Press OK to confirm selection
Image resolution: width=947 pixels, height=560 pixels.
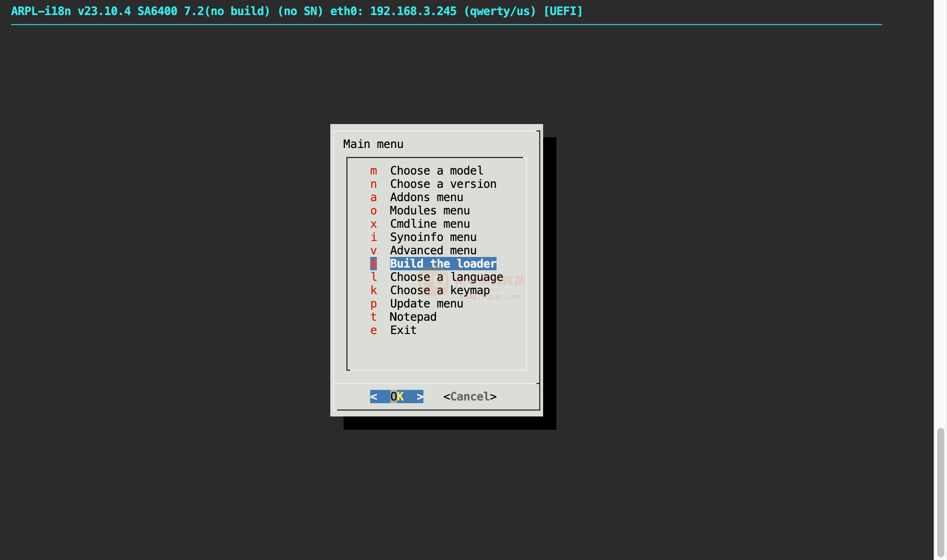397,396
